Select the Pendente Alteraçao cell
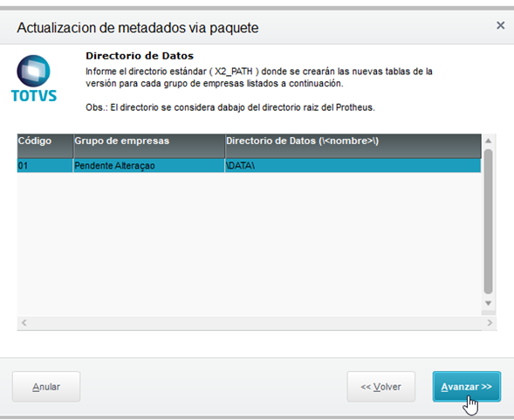 (149, 165)
